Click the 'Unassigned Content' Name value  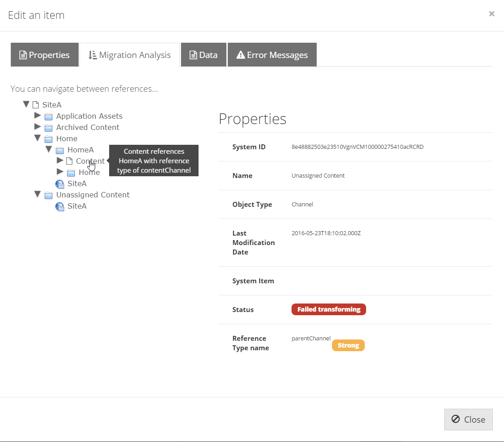pos(318,176)
